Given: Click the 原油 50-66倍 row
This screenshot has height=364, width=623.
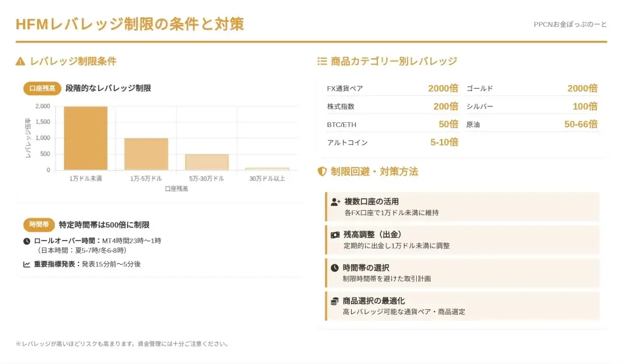Looking at the screenshot, I should [532, 125].
